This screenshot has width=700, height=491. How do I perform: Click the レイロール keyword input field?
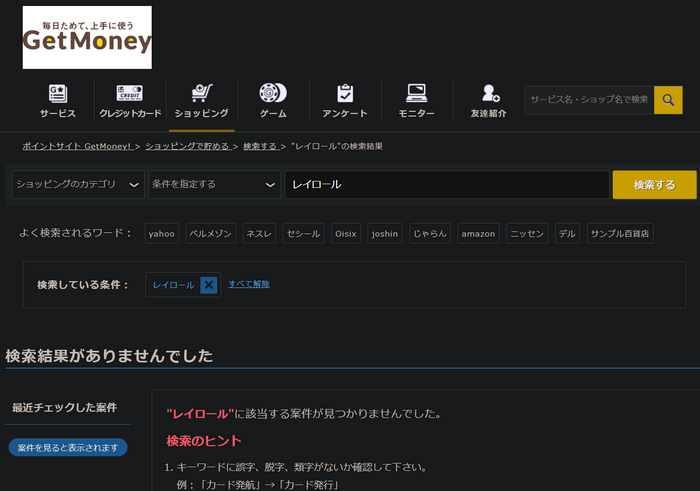pos(447,184)
